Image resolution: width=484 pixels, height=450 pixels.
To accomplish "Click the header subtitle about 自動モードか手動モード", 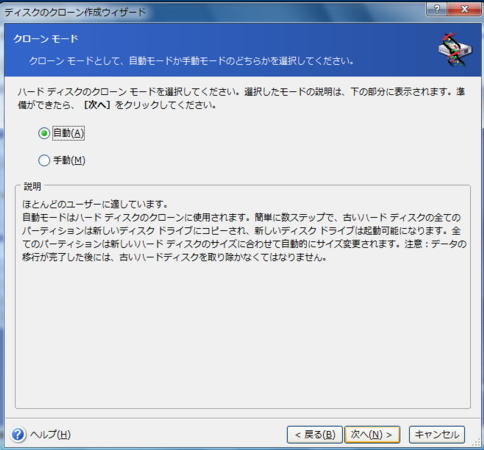I will click(x=191, y=61).
